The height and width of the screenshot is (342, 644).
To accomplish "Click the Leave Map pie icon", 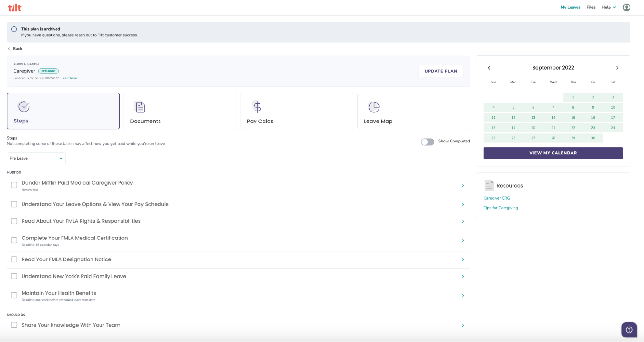I will [x=374, y=107].
